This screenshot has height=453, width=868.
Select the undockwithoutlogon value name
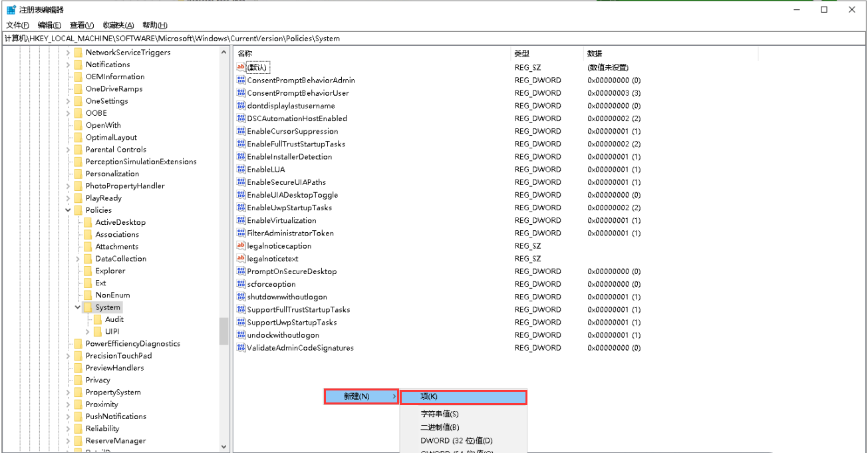[283, 335]
